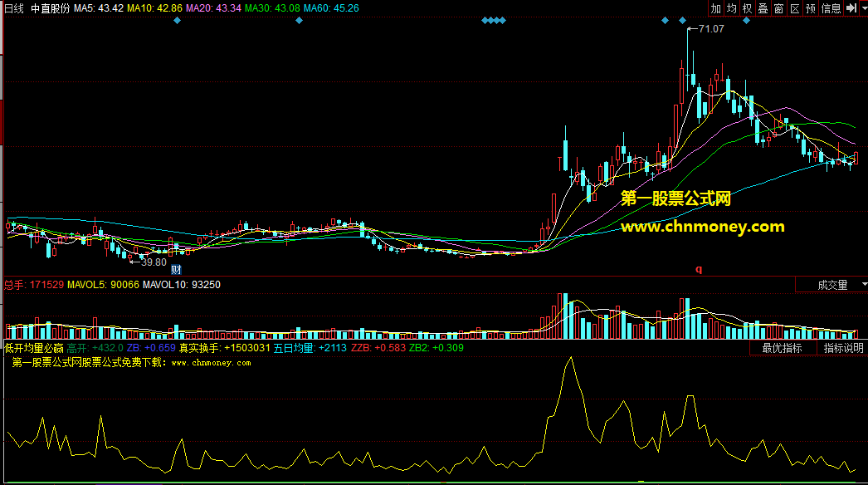868x485 pixels.
Task: Click the 中直股份 stock name
Action: [51, 8]
